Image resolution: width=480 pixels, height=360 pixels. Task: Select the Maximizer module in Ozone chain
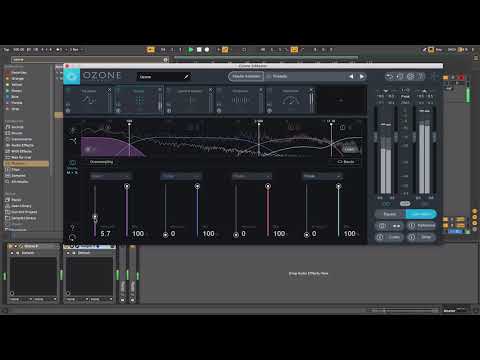(291, 100)
